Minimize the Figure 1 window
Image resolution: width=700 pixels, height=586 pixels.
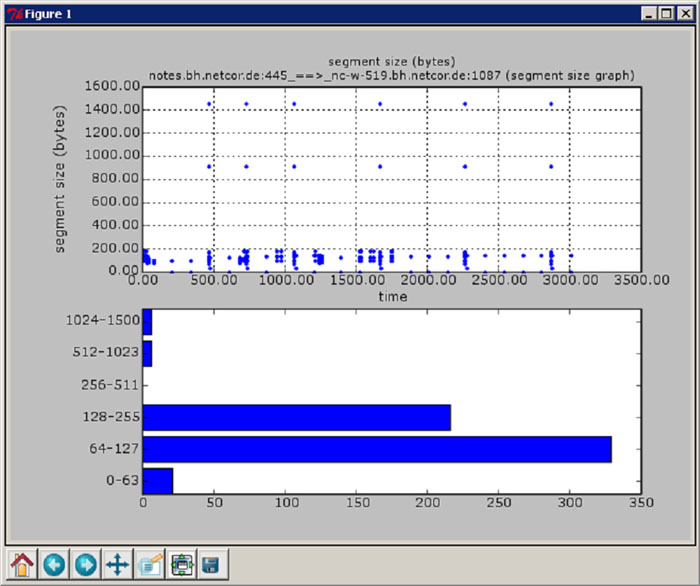coord(649,14)
